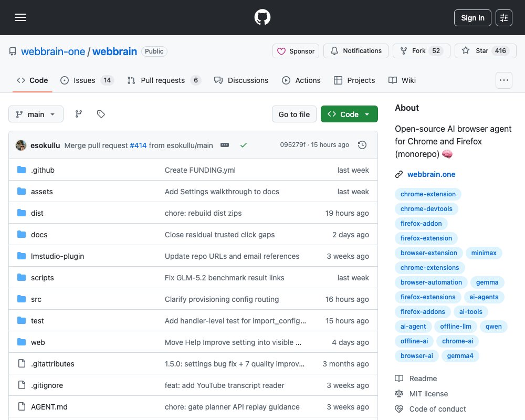Open pull request #414 link

(138, 145)
